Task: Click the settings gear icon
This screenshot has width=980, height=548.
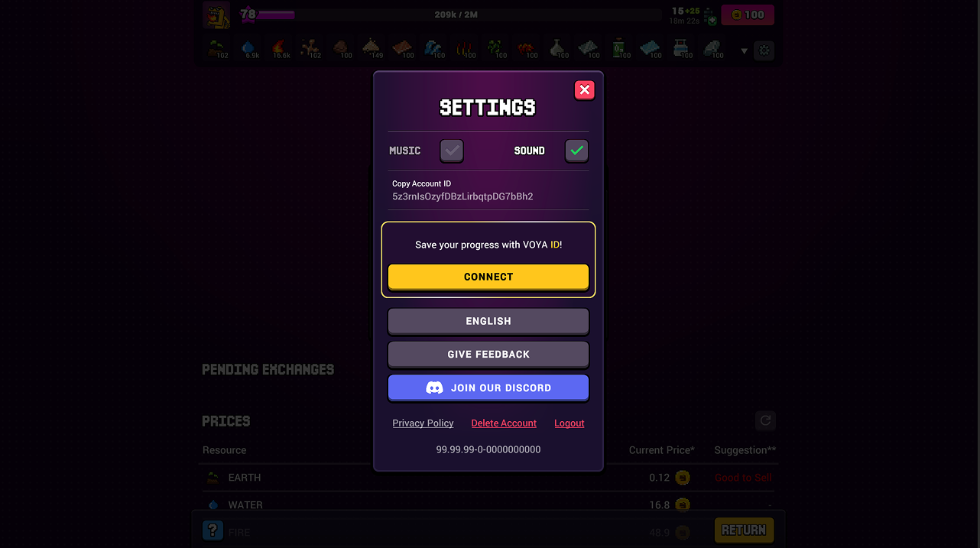Action: click(764, 51)
